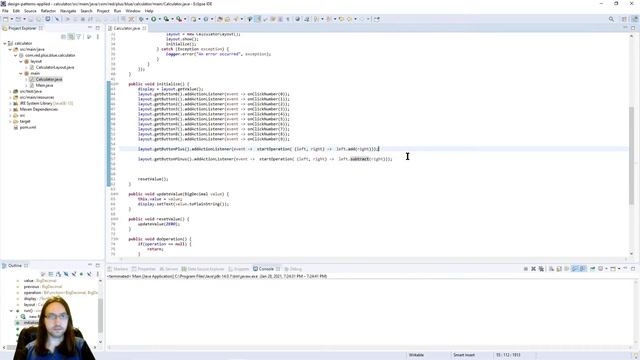Select the Snippets view tab

[x=239, y=269]
